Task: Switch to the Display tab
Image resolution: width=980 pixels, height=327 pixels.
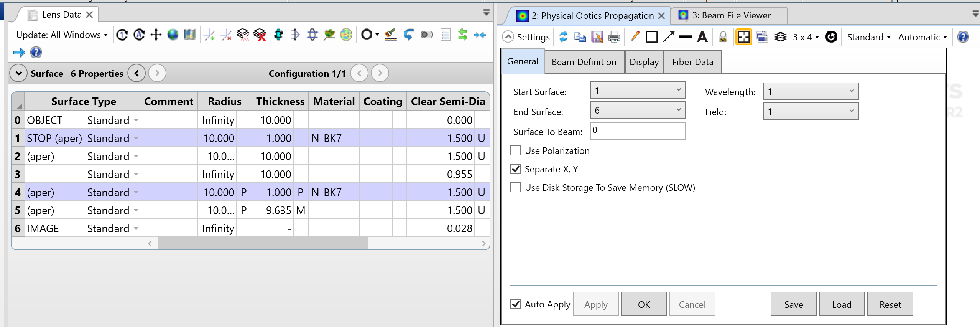Action: click(x=644, y=62)
